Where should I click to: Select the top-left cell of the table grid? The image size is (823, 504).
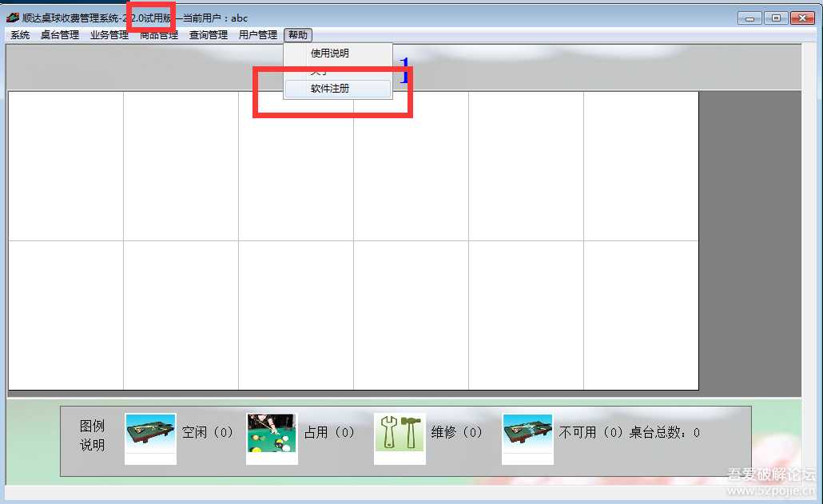coord(66,166)
